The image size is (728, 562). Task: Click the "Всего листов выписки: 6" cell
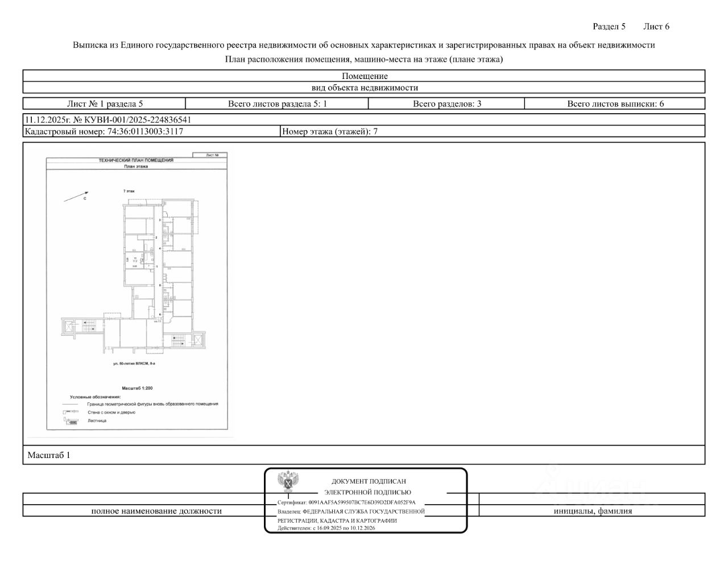pos(615,103)
